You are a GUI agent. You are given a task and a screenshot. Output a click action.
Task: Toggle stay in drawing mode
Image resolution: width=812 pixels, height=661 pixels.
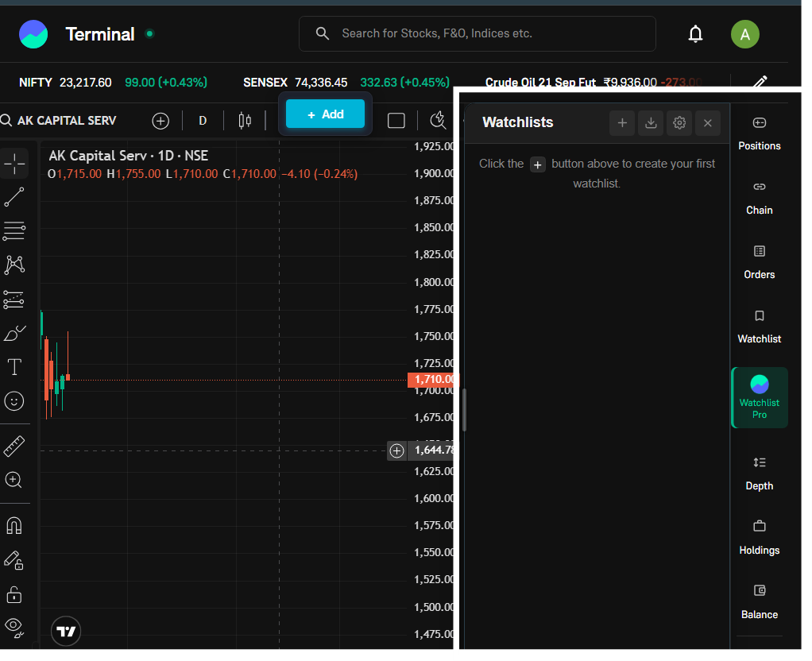tap(14, 561)
